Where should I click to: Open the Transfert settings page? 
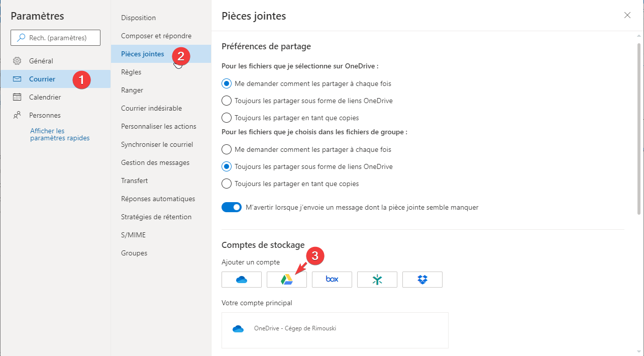point(161,181)
